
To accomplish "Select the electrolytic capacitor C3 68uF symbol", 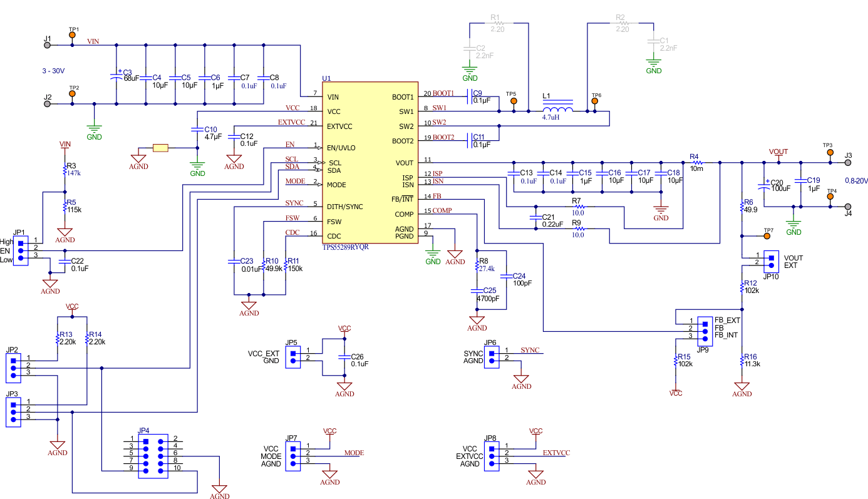I will tap(116, 75).
